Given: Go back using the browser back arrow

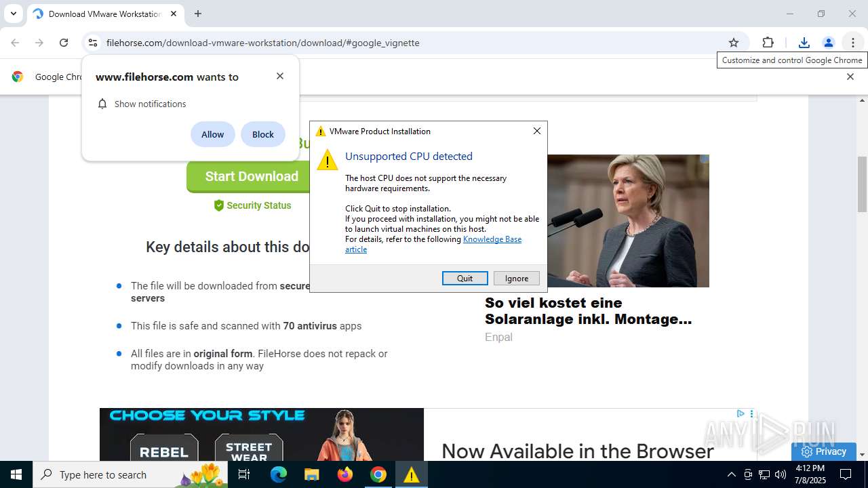Looking at the screenshot, I should pyautogui.click(x=15, y=43).
